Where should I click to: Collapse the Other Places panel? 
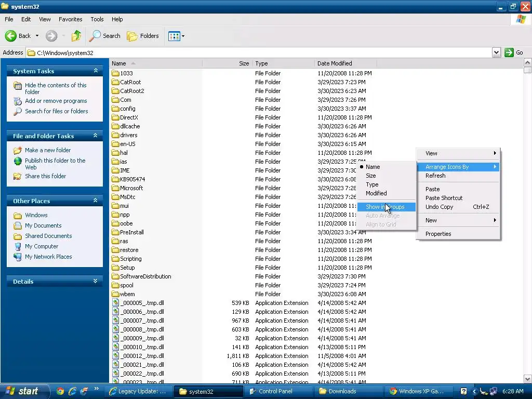pyautogui.click(x=96, y=201)
